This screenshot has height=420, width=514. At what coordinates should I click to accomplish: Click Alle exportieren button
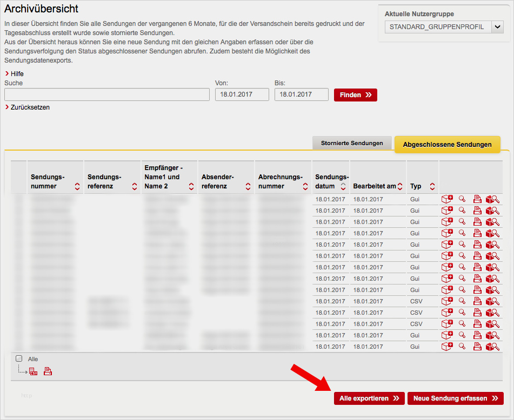(369, 398)
